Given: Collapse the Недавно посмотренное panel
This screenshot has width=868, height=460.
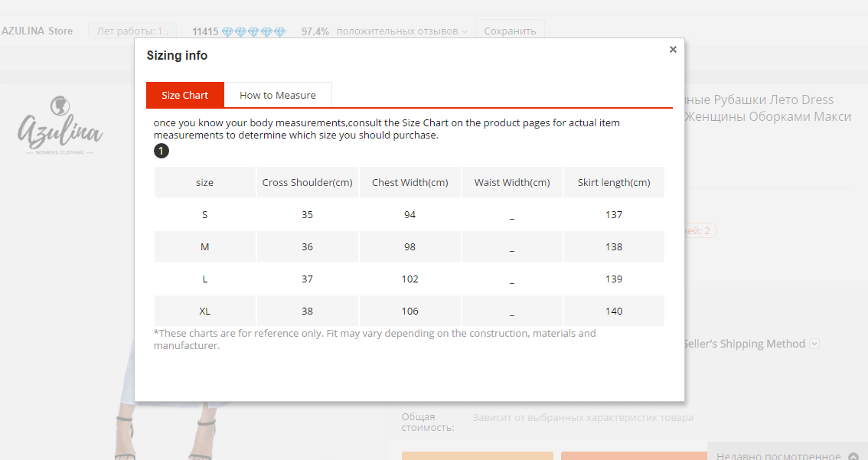Looking at the screenshot, I should click(853, 456).
